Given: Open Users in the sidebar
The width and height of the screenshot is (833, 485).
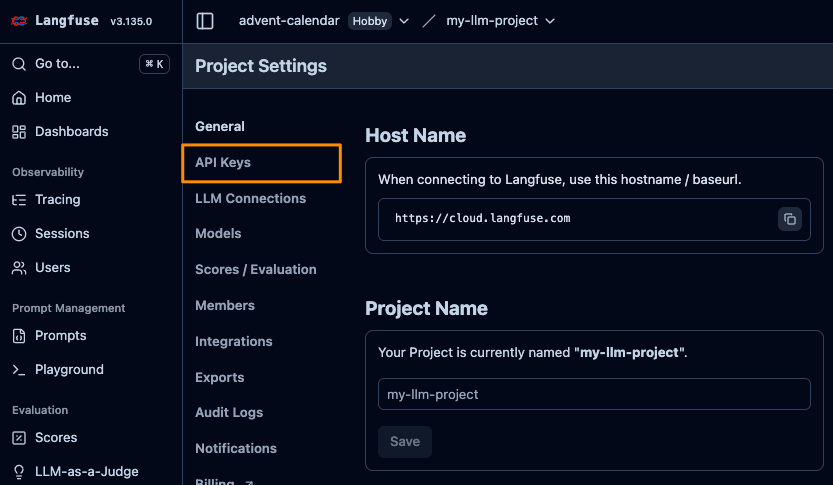Looking at the screenshot, I should pos(52,268).
